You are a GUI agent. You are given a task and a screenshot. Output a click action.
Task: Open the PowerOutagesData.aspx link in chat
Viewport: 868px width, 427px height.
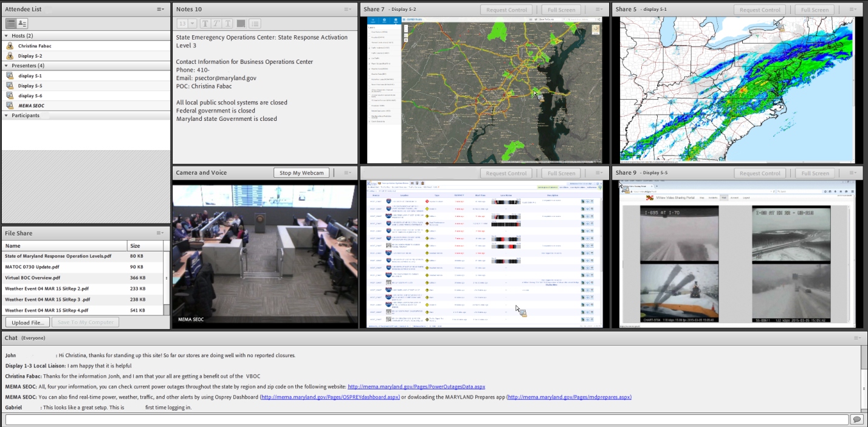pos(416,386)
